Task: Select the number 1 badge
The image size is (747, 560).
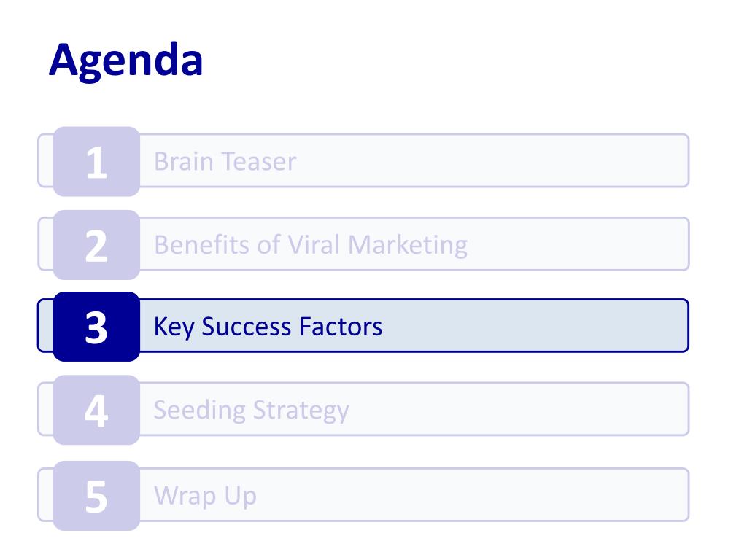Action: tap(96, 161)
